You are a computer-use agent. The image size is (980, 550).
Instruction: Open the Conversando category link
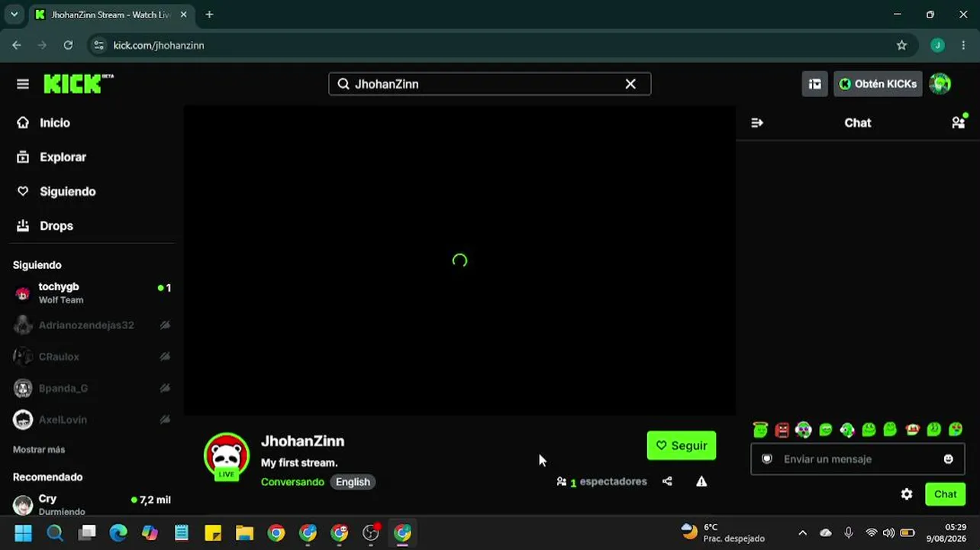[292, 482]
